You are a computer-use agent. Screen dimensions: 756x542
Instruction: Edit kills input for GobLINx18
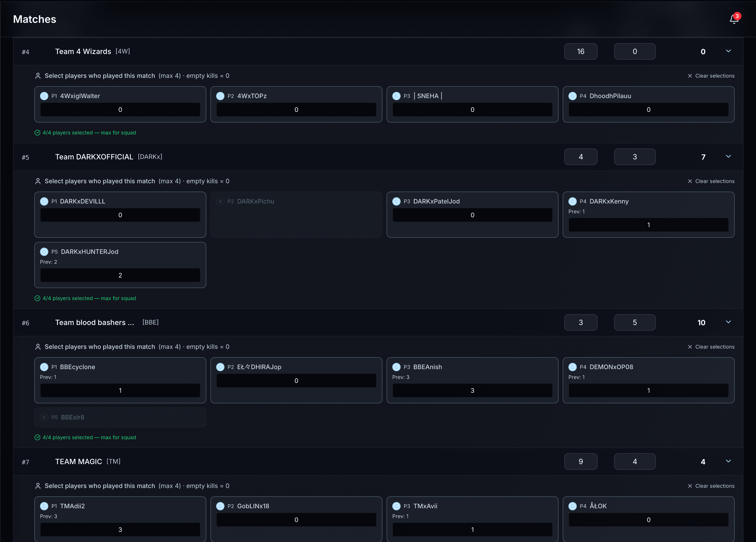pos(296,520)
